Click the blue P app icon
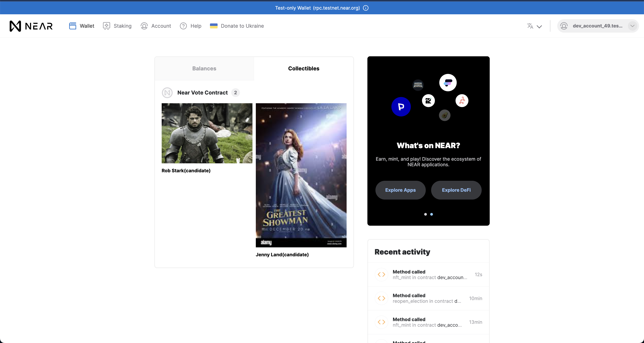 pos(401,107)
